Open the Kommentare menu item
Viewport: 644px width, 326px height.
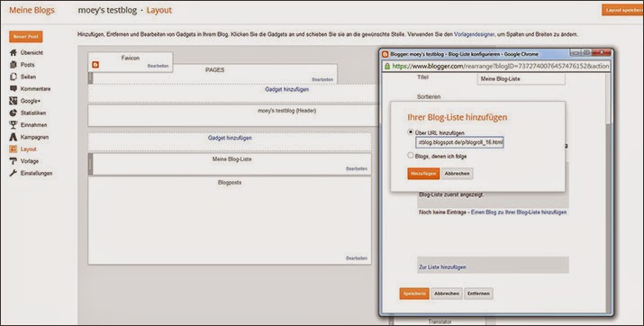coord(35,88)
